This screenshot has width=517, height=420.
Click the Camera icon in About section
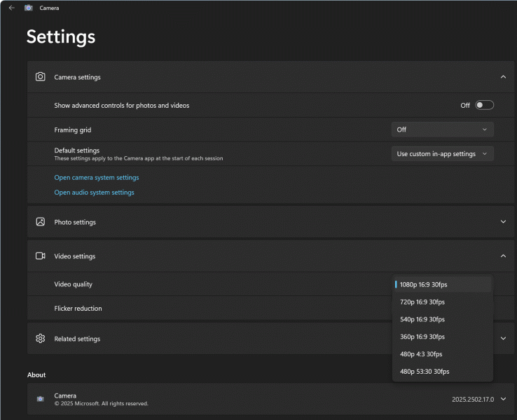tap(40, 399)
